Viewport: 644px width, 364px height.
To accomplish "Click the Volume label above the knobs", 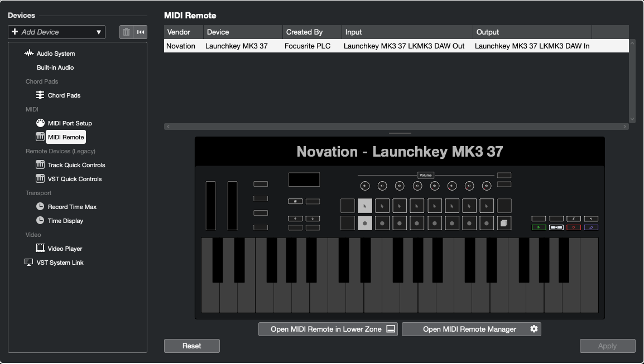I will coord(425,175).
